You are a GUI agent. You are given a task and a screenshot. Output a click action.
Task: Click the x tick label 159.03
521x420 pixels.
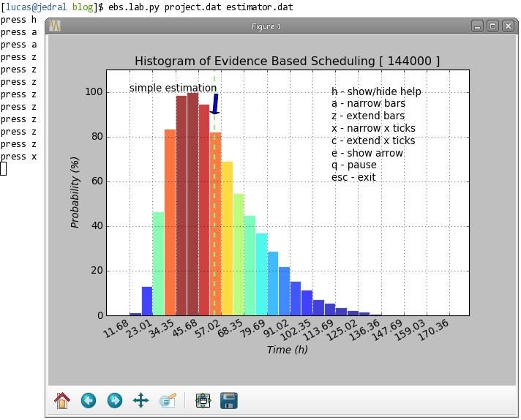[411, 329]
